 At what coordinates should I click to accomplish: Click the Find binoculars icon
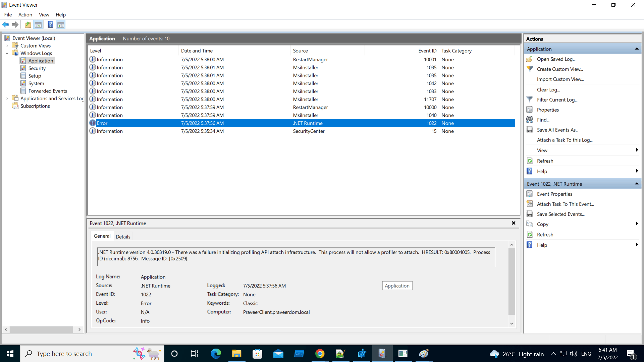pos(530,120)
